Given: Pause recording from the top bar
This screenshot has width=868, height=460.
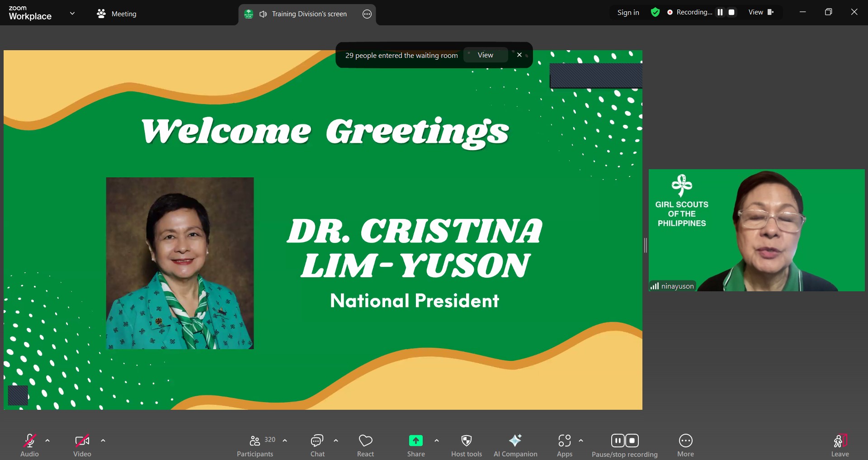Looking at the screenshot, I should point(720,12).
